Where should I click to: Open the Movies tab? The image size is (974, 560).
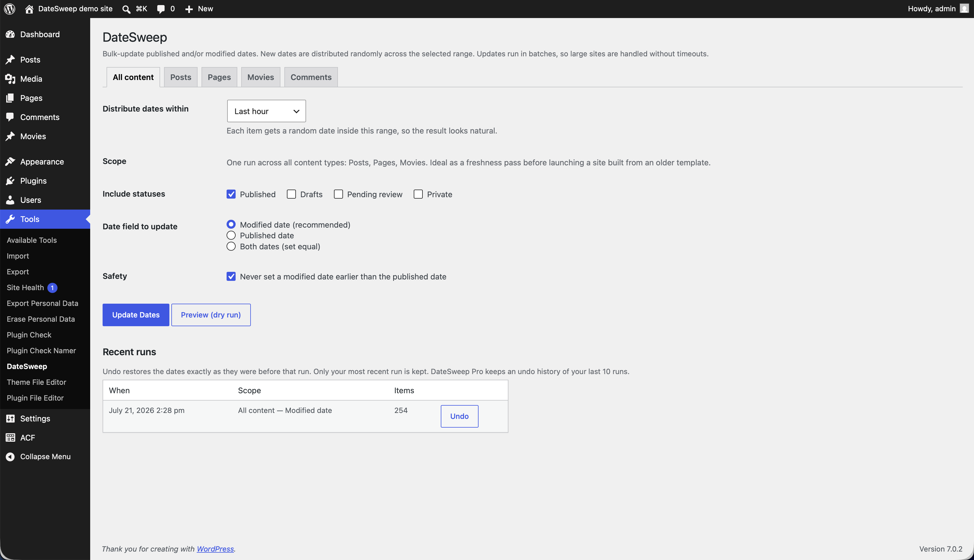click(260, 77)
